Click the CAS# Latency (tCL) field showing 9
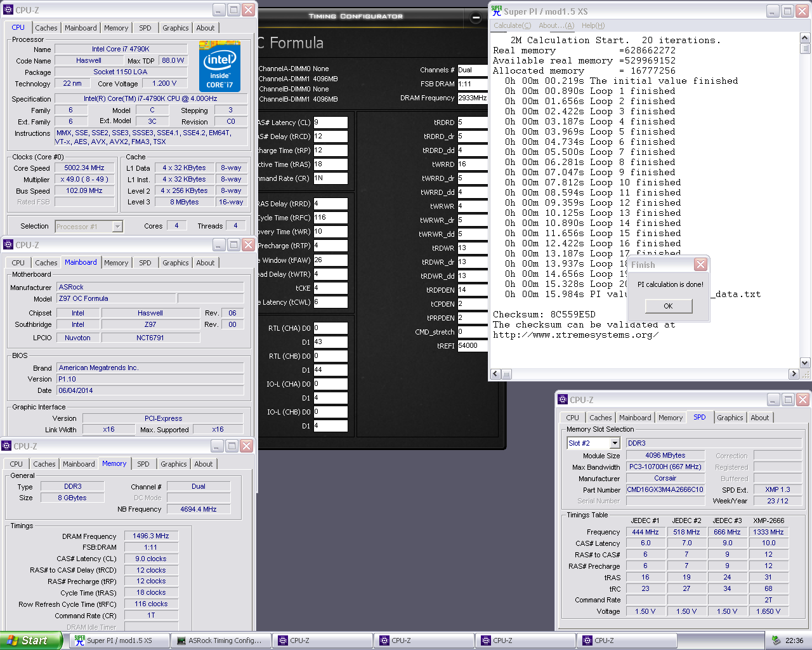The height and width of the screenshot is (650, 812). pyautogui.click(x=331, y=123)
